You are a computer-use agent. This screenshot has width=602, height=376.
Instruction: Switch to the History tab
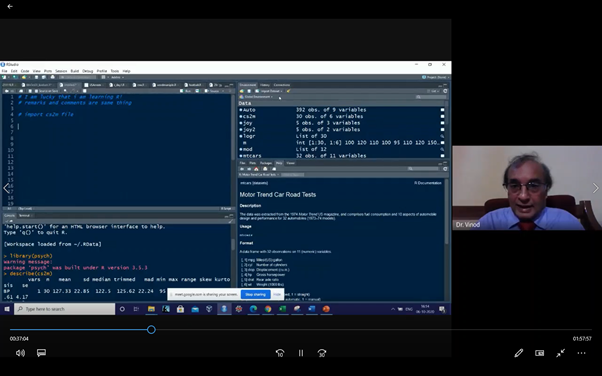tap(265, 85)
